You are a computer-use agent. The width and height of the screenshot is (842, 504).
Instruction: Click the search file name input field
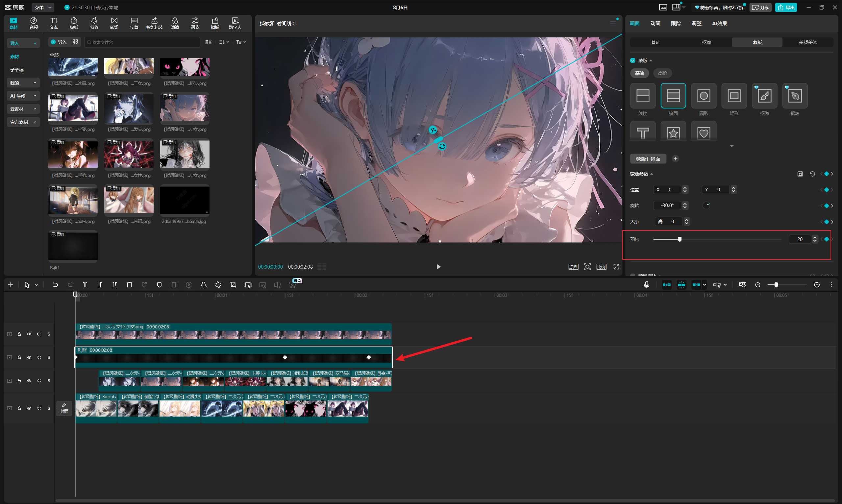(x=142, y=42)
